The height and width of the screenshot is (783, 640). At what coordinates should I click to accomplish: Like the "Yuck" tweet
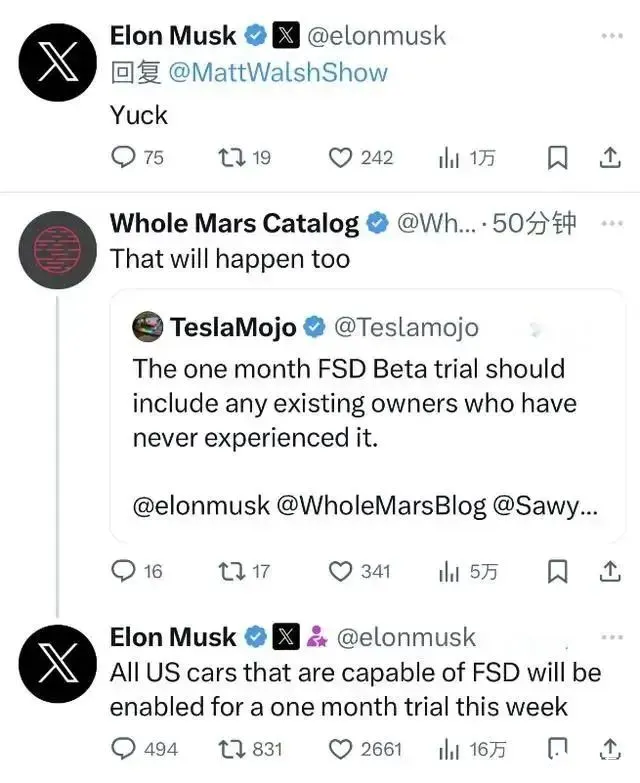pyautogui.click(x=341, y=157)
